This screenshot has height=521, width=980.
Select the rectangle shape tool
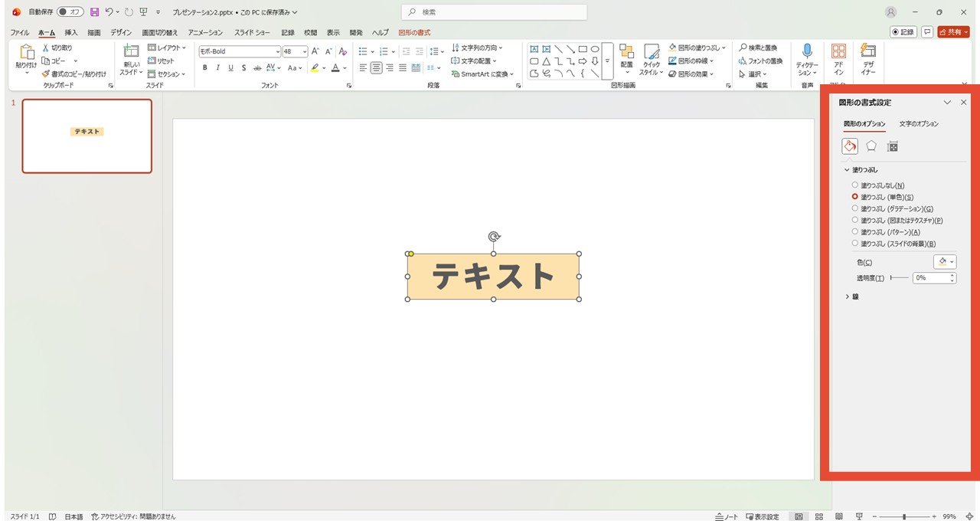pos(583,49)
